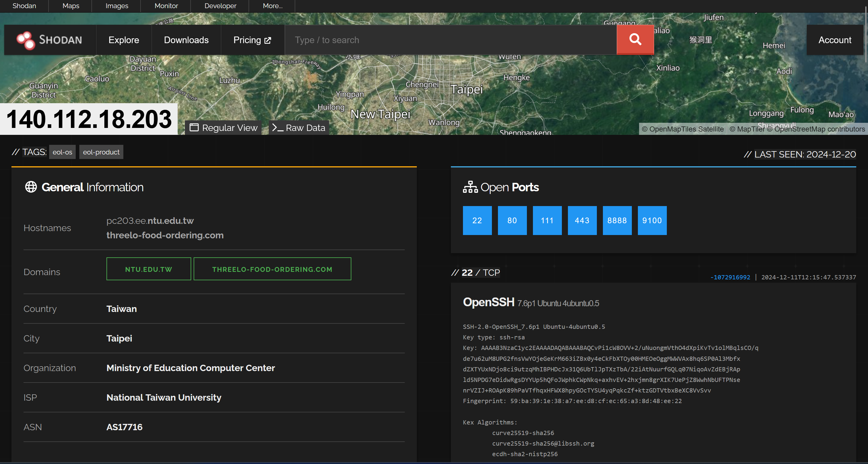Jump to open port 80

(512, 220)
